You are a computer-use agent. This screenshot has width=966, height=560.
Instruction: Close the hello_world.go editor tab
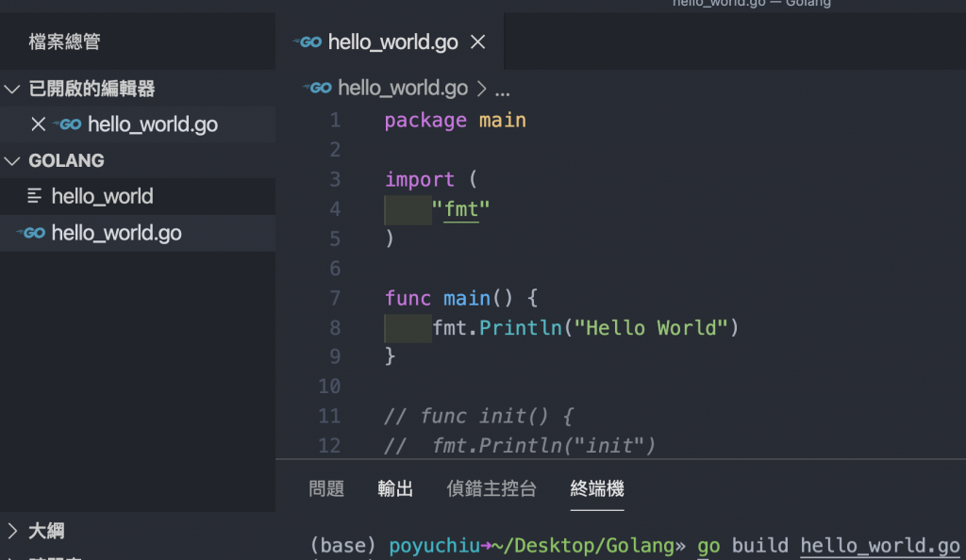(478, 42)
